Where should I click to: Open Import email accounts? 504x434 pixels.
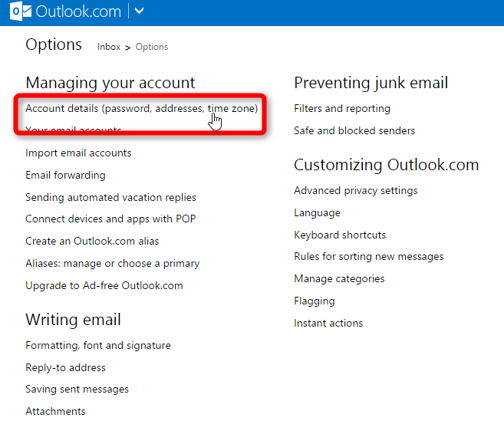(x=78, y=153)
